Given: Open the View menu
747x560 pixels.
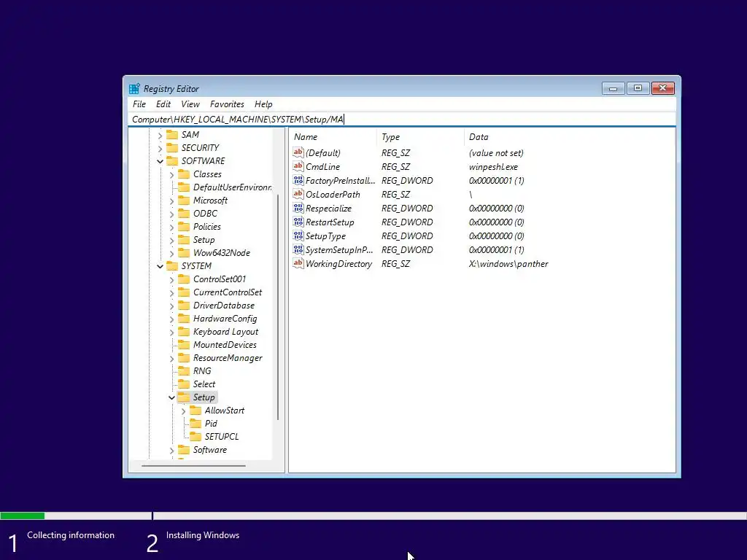Looking at the screenshot, I should pyautogui.click(x=190, y=104).
